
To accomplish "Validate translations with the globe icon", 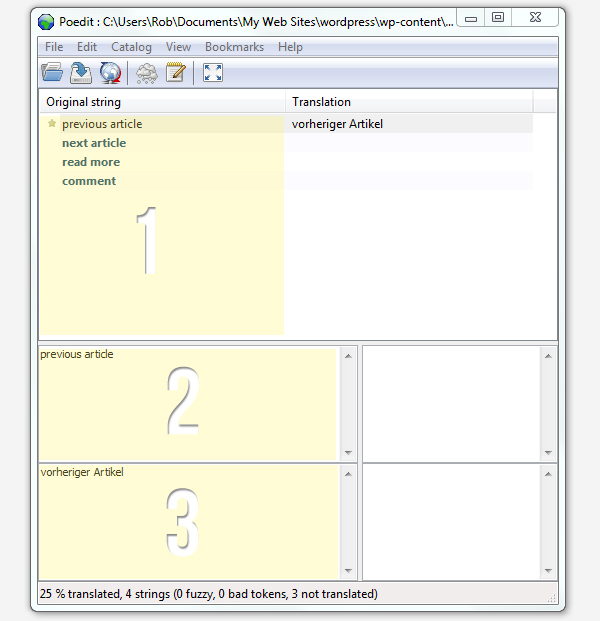I will tap(110, 73).
